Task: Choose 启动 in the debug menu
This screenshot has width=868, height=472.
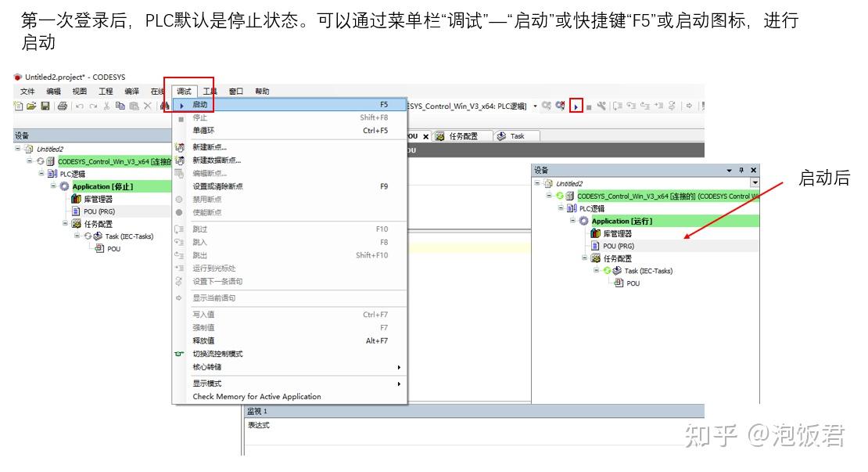Action: [x=289, y=105]
